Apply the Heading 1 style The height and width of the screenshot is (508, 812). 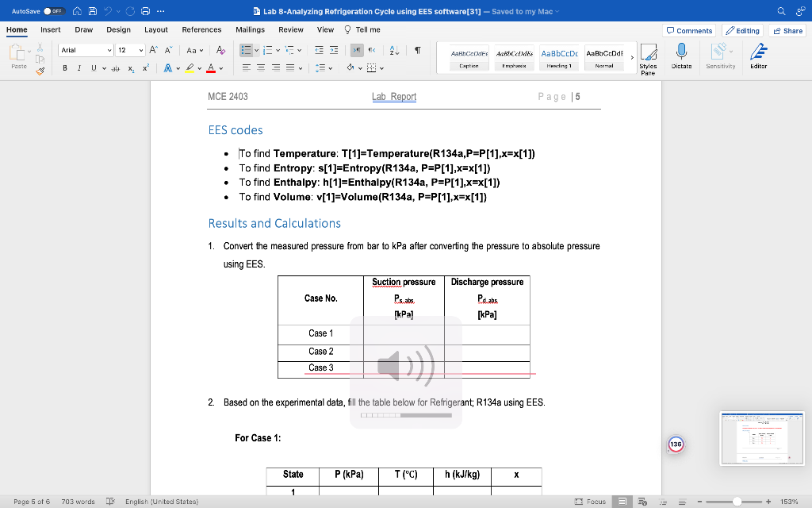[559, 57]
